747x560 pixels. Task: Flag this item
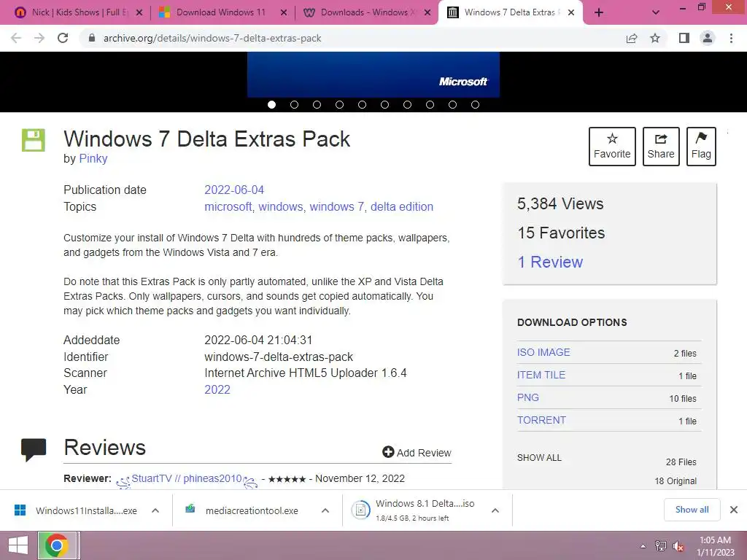pos(701,146)
